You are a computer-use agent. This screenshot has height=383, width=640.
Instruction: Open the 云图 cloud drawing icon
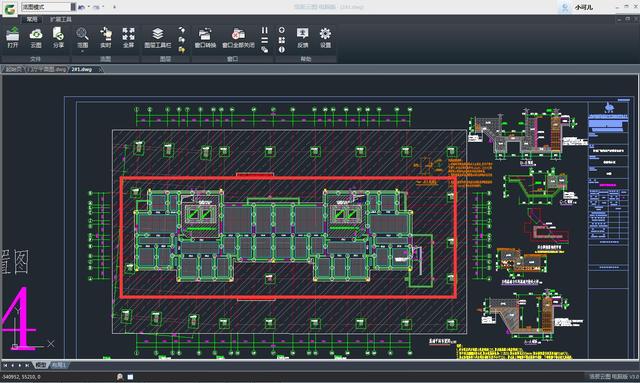(36, 38)
